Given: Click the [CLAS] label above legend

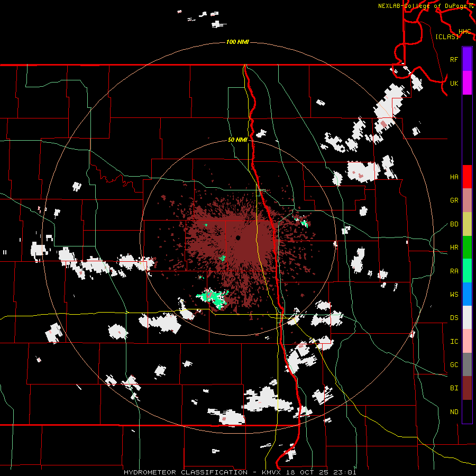Looking at the screenshot, I should point(447,37).
